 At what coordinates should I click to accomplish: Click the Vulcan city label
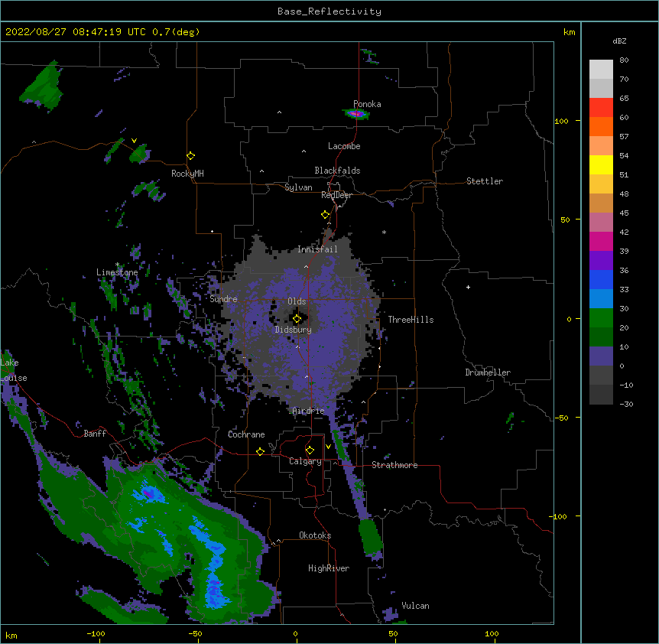click(415, 606)
